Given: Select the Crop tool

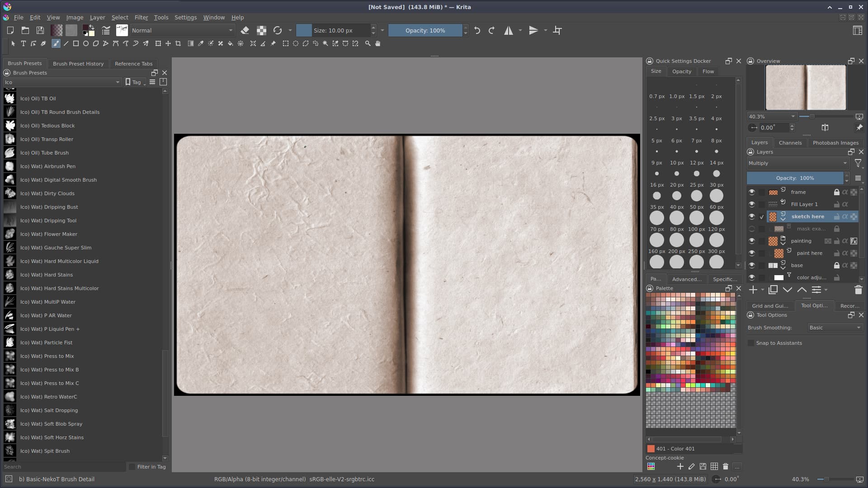Looking at the screenshot, I should 178,43.
